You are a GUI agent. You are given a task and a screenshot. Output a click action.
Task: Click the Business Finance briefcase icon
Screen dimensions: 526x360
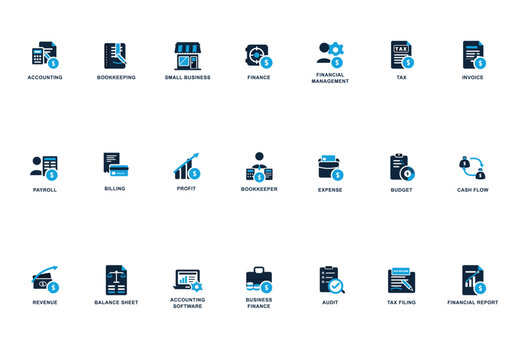(x=259, y=280)
